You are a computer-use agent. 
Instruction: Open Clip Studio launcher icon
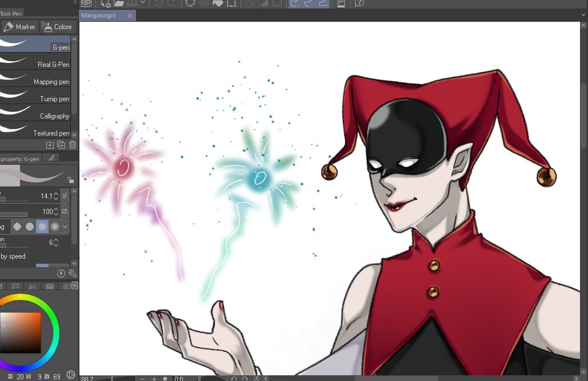coord(86,3)
